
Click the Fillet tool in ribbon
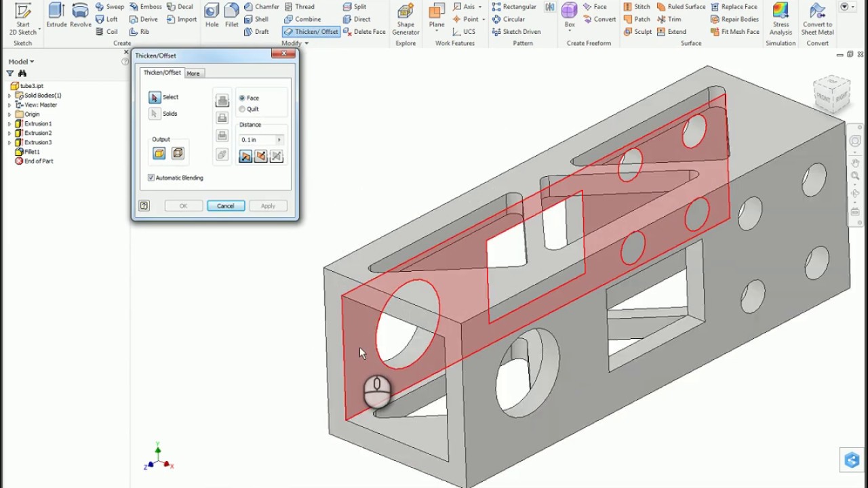coord(232,16)
